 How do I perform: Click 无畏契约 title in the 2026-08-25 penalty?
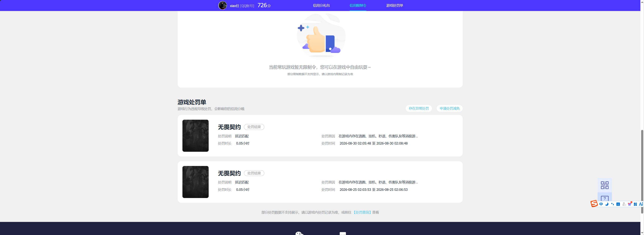pyautogui.click(x=229, y=173)
